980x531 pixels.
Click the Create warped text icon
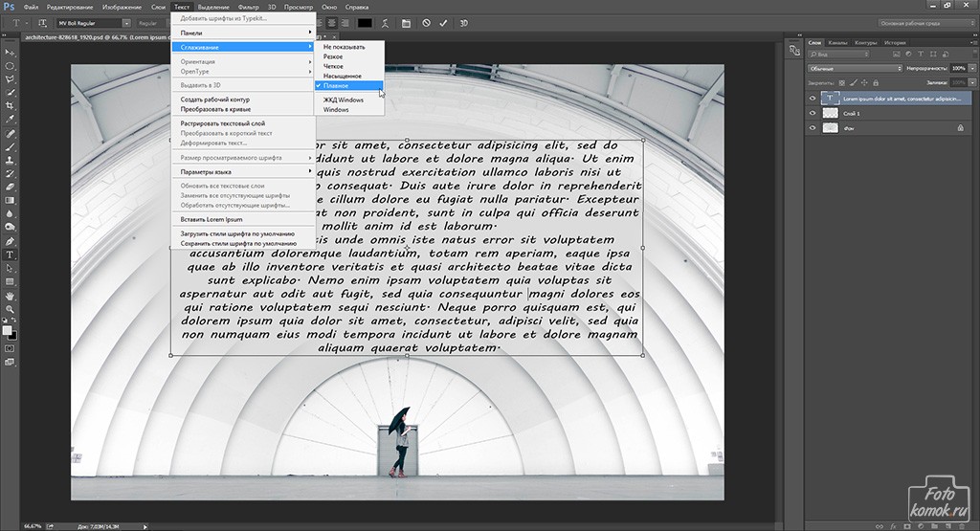click(x=385, y=22)
